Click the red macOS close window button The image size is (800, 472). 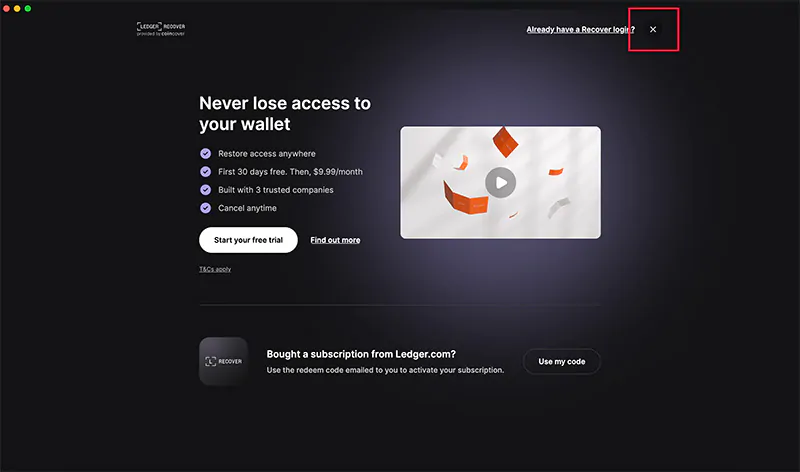6,8
